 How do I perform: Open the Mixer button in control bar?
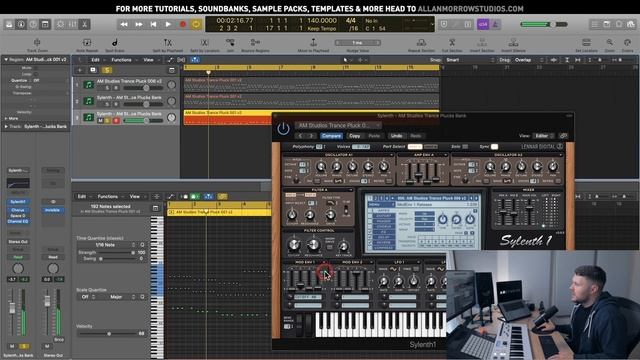tap(72, 24)
